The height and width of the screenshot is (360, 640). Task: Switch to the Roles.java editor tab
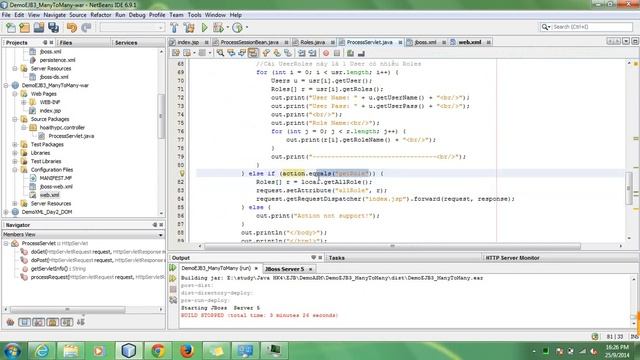click(x=312, y=42)
